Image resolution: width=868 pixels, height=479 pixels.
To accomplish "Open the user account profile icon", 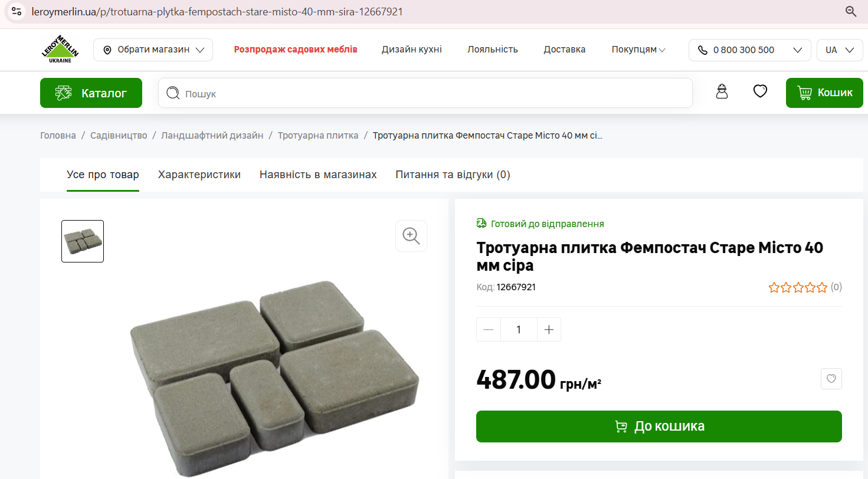I will coord(722,92).
